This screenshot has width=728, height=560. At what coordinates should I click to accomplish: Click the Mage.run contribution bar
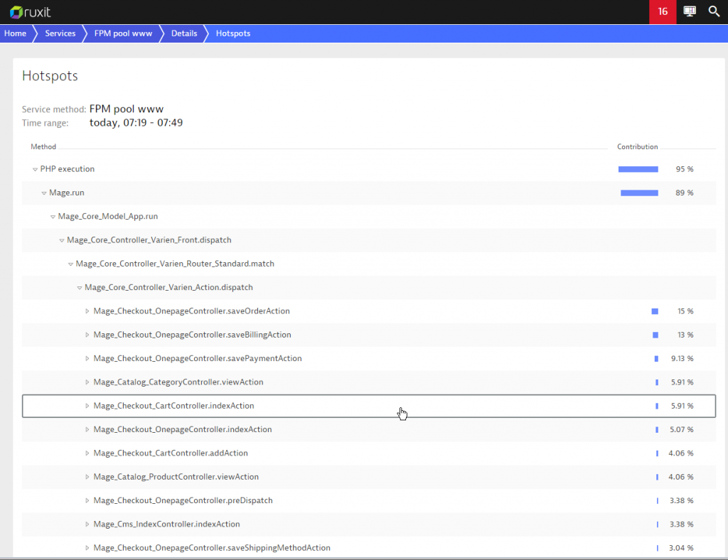point(639,193)
